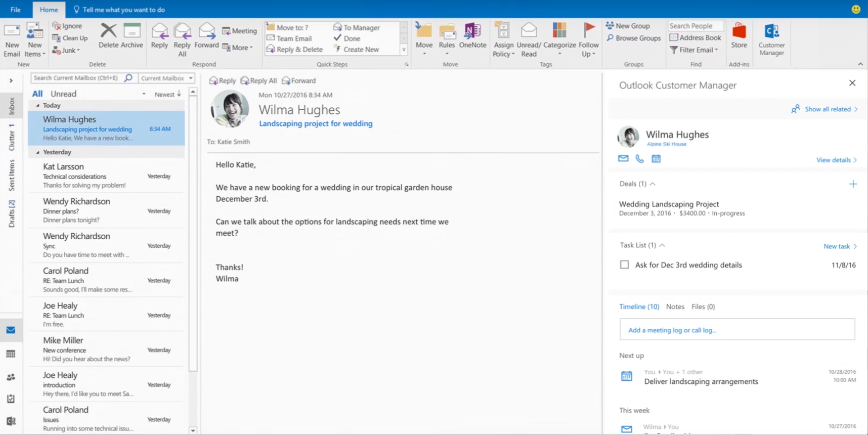This screenshot has width=868, height=435.
Task: Click Add a meeting log field
Action: click(737, 330)
